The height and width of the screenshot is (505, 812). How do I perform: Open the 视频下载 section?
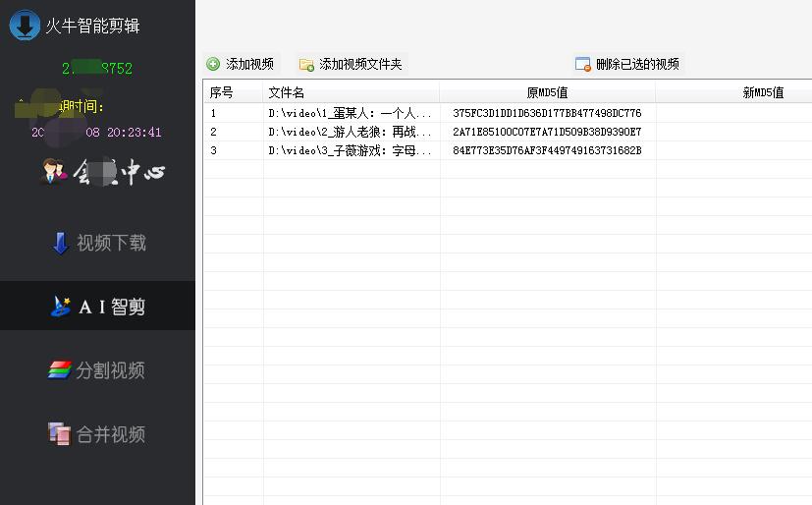point(98,243)
